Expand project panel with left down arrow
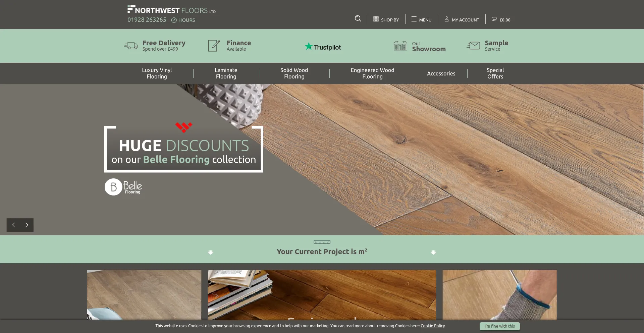644x333 pixels. point(211,253)
